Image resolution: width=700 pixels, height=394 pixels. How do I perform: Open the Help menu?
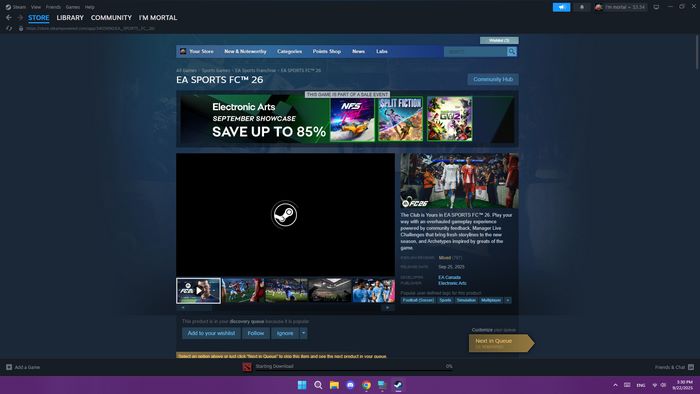pyautogui.click(x=89, y=7)
